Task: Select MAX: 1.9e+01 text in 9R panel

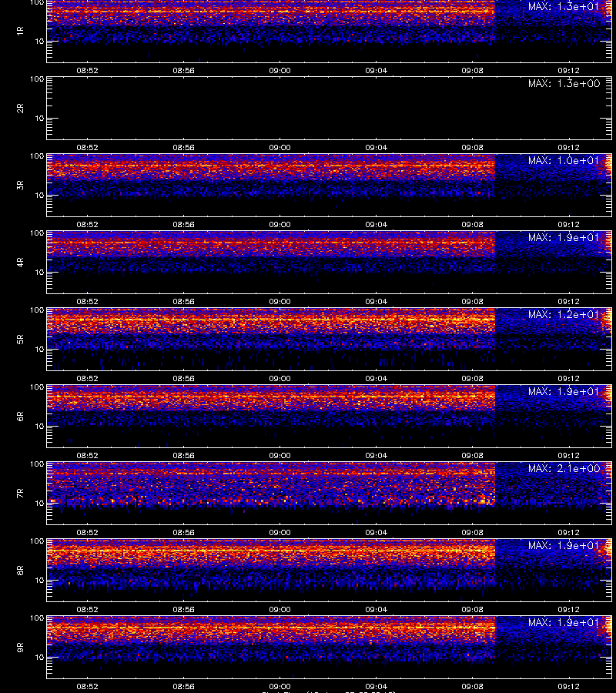Action: (x=564, y=623)
